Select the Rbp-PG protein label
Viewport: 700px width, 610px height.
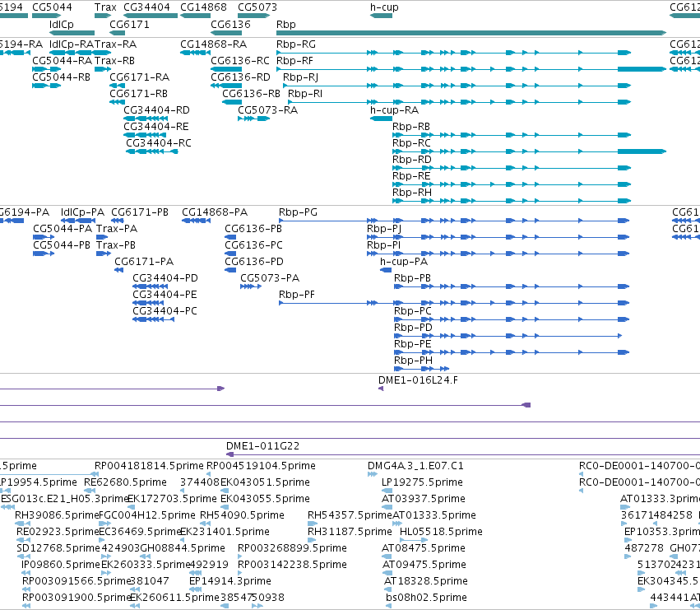[x=298, y=212]
